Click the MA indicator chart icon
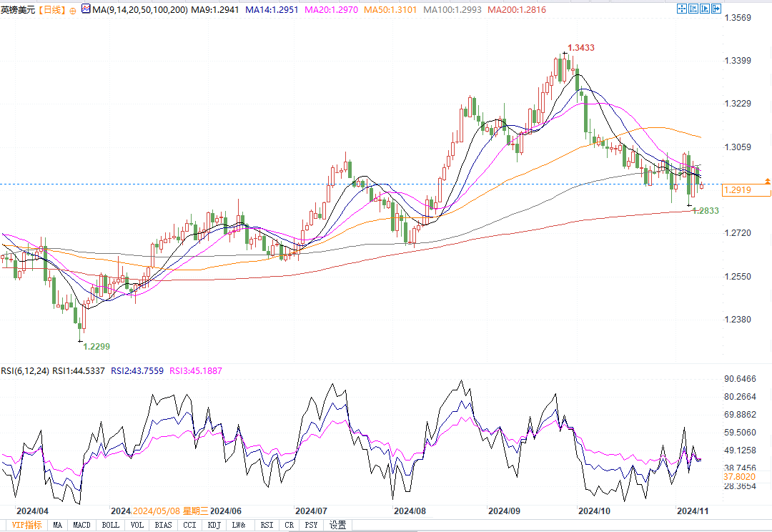The image size is (772, 532). coord(86,10)
